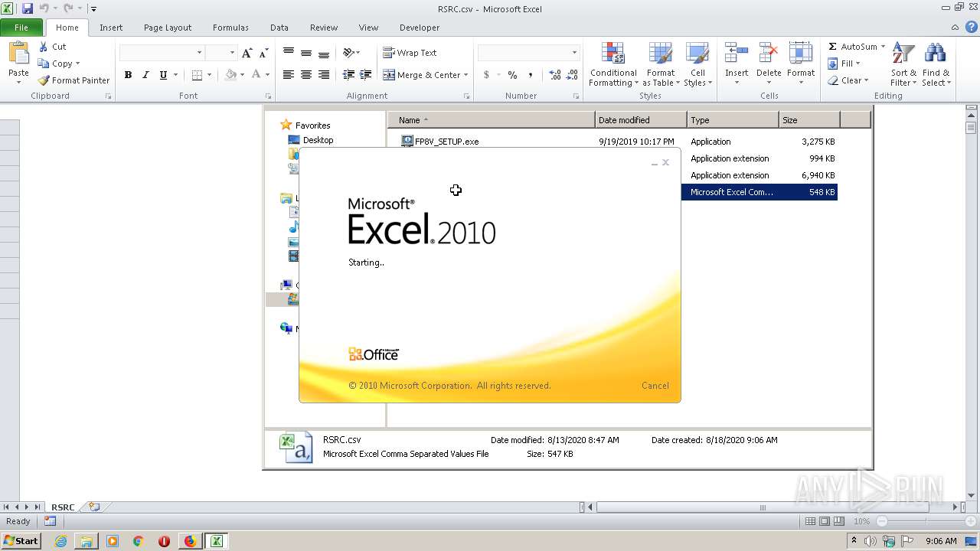Viewport: 980px width, 551px height.
Task: Select the Format Painter brush
Action: (44, 80)
